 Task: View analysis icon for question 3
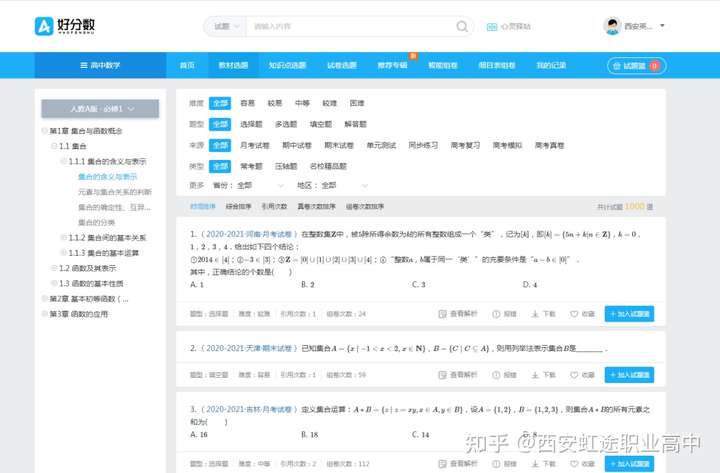pyautogui.click(x=443, y=464)
